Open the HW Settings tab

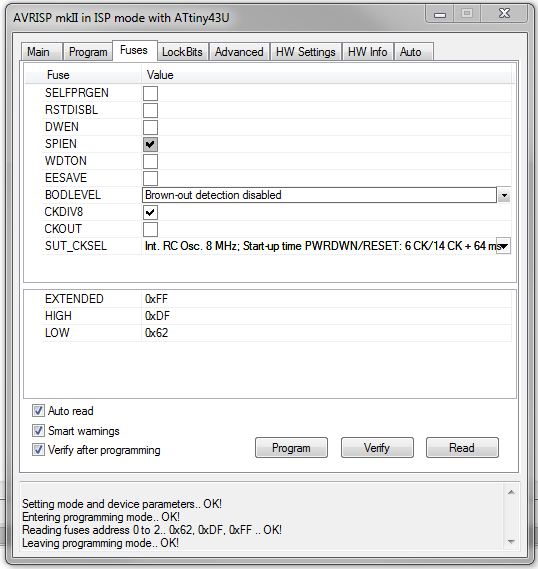point(305,52)
